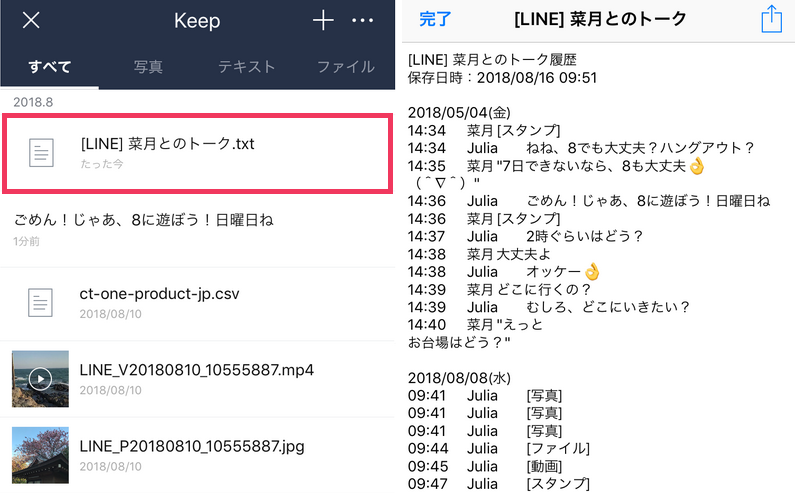
Task: Open saved text ごめん！じゃあ、8に遊ぼう！日曜日ね
Action: [197, 230]
